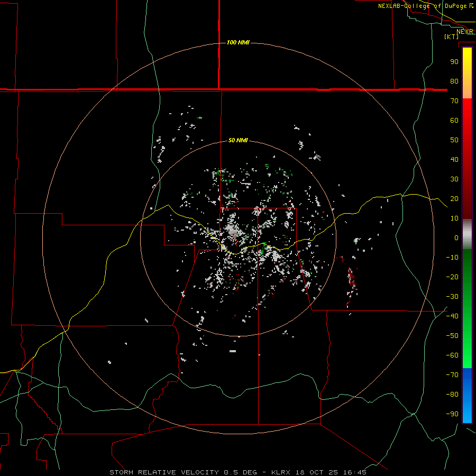Viewport: 476px width, 476px height.
Task: Click the 70 value on the velocity legend
Action: [x=454, y=101]
